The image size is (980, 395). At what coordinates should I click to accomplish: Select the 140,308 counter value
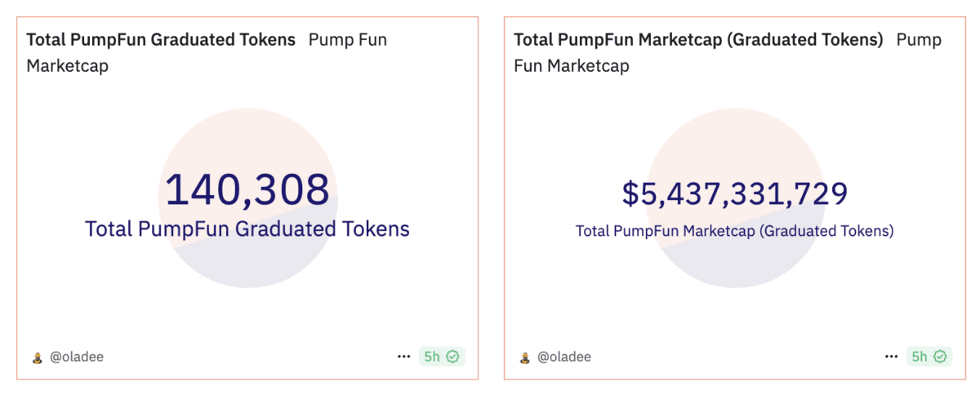click(x=247, y=189)
